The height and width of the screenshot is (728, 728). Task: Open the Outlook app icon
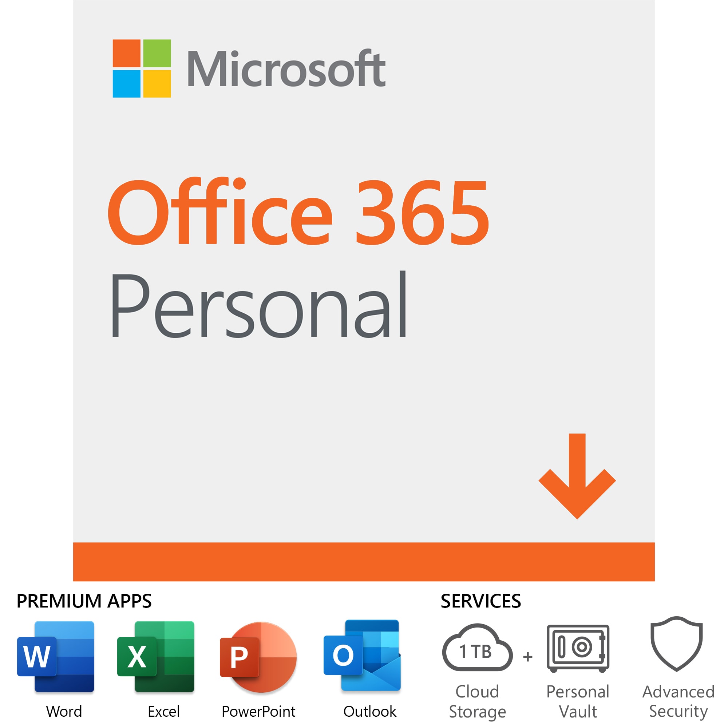click(x=362, y=655)
